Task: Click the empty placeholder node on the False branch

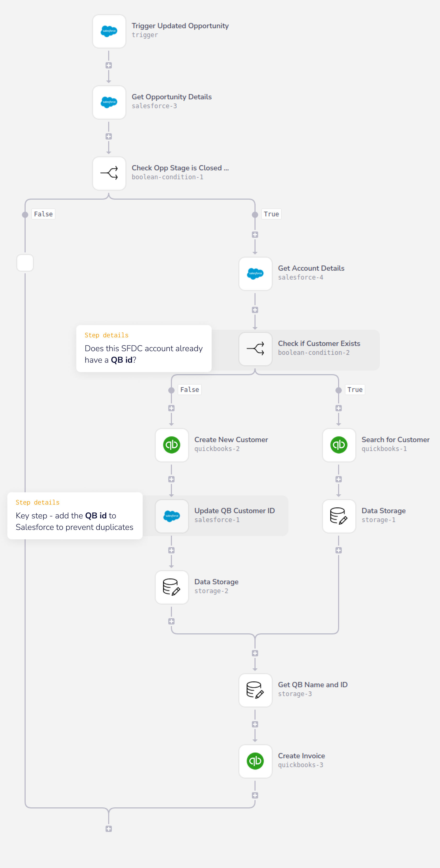Action: (25, 263)
